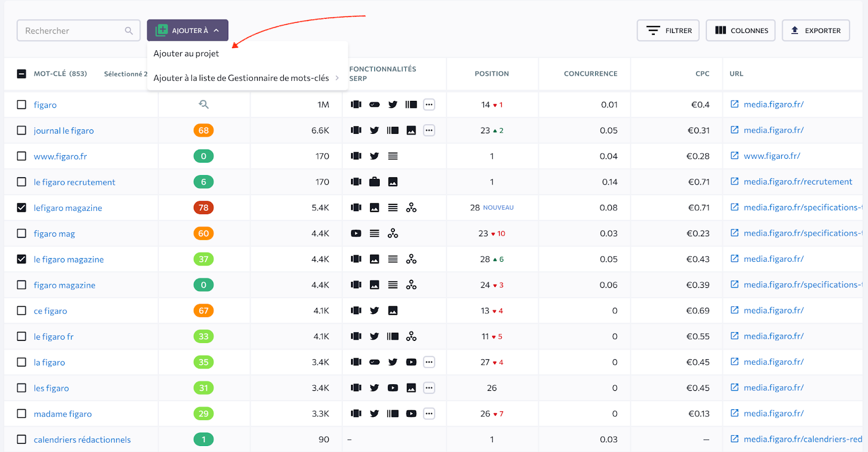This screenshot has width=868, height=452.
Task: Open the le figaro recrutement keyword link
Action: pos(74,182)
